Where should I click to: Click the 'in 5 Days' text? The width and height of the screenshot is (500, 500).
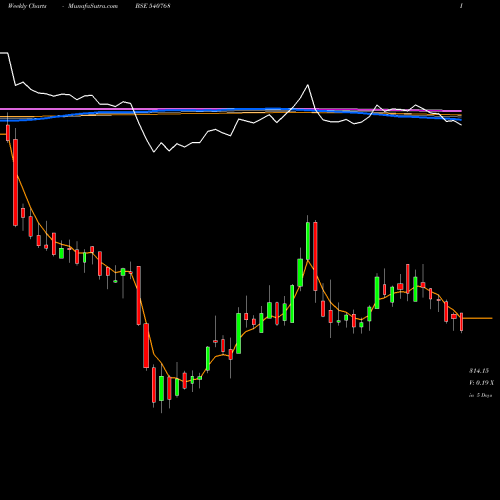coord(480,395)
